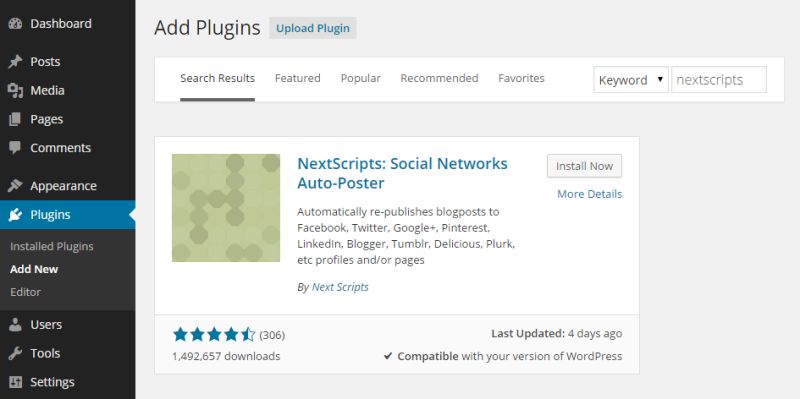Open the Next Scripts author link
This screenshot has width=800, height=399.
tap(340, 287)
